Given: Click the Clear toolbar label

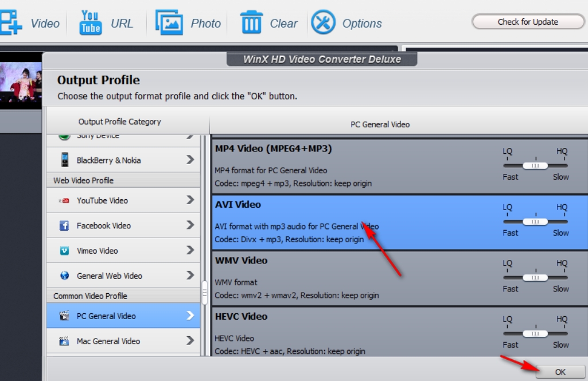Looking at the screenshot, I should pos(283,24).
